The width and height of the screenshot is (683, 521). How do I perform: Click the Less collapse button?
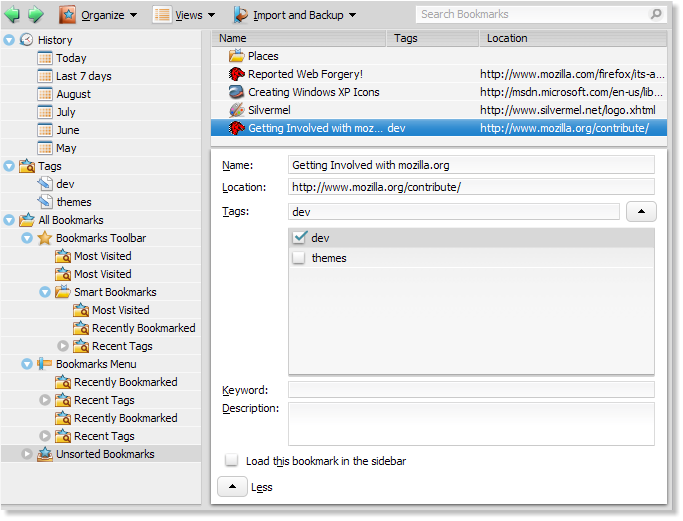point(232,487)
